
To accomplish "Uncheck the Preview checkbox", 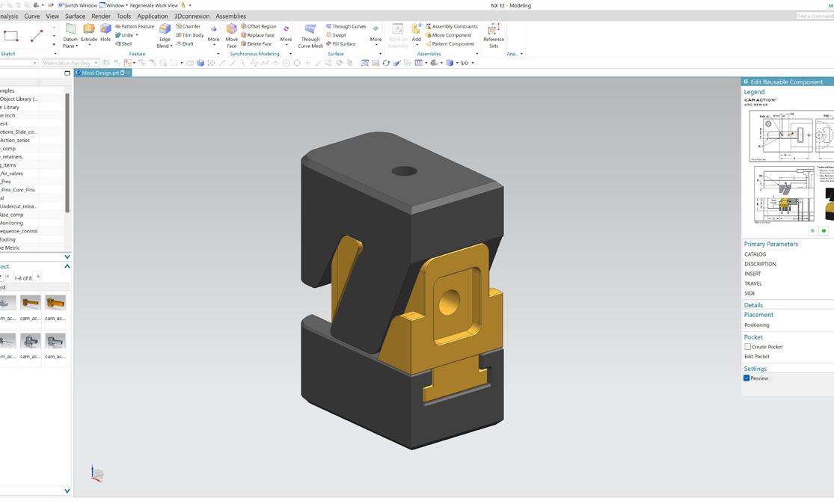I will point(746,378).
